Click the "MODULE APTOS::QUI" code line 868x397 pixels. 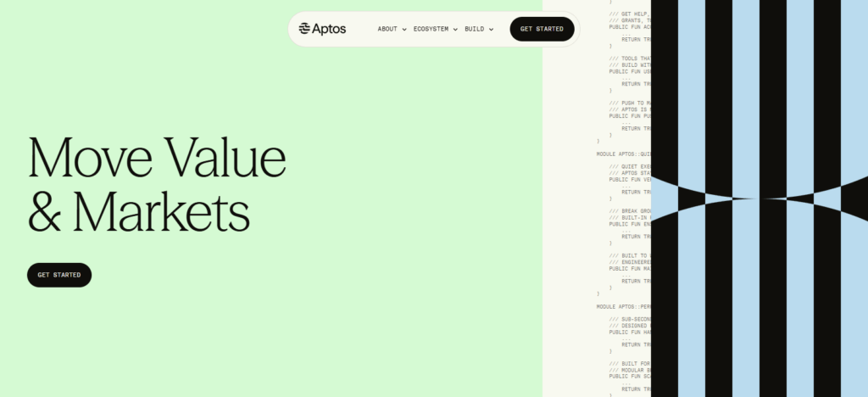point(623,154)
